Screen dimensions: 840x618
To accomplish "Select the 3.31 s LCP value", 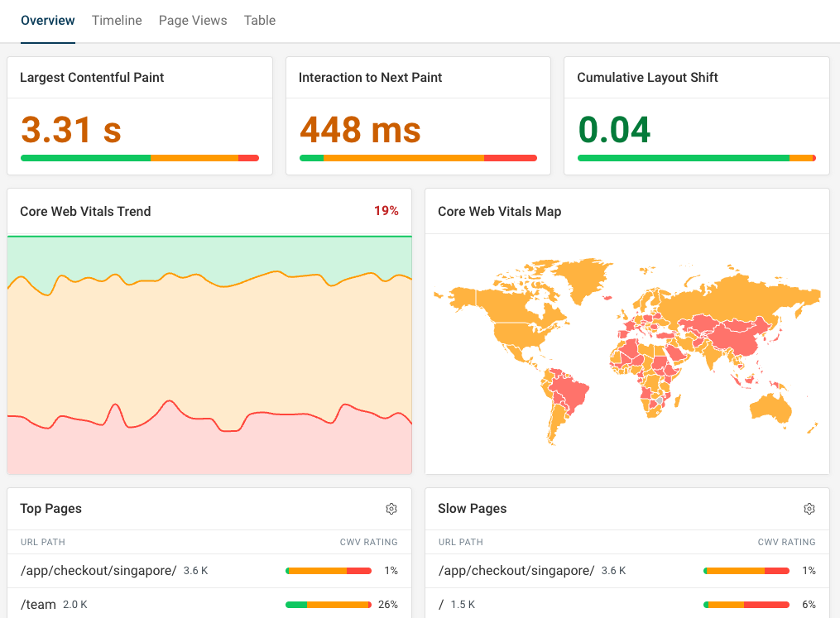I will point(71,131).
